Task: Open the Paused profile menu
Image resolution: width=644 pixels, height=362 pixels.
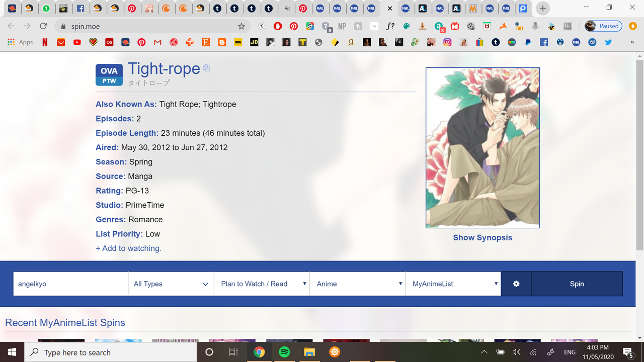Action: tap(604, 26)
